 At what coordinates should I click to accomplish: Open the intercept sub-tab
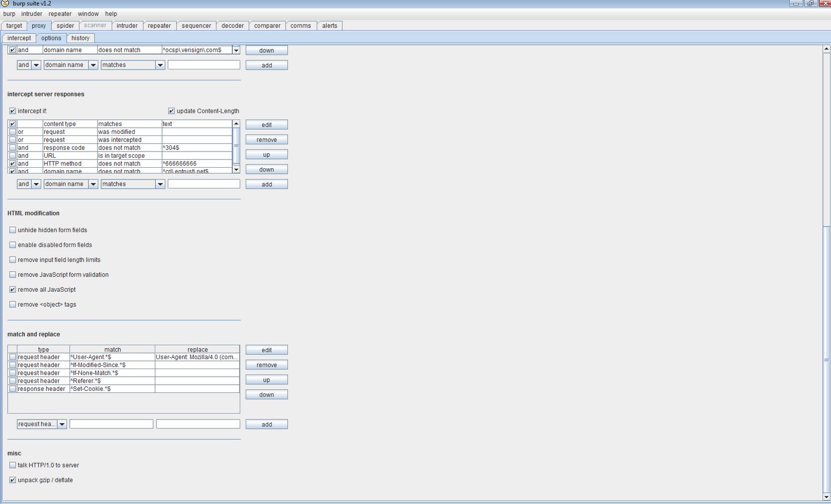point(19,38)
